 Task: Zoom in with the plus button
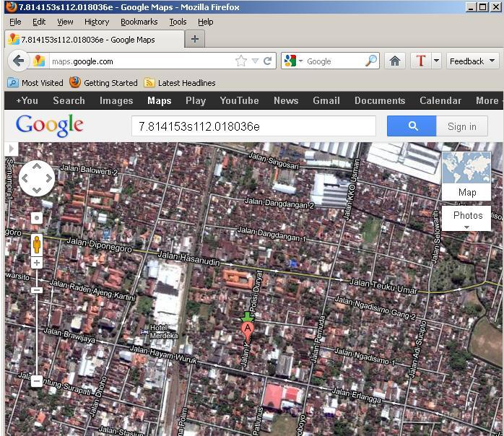click(x=37, y=263)
